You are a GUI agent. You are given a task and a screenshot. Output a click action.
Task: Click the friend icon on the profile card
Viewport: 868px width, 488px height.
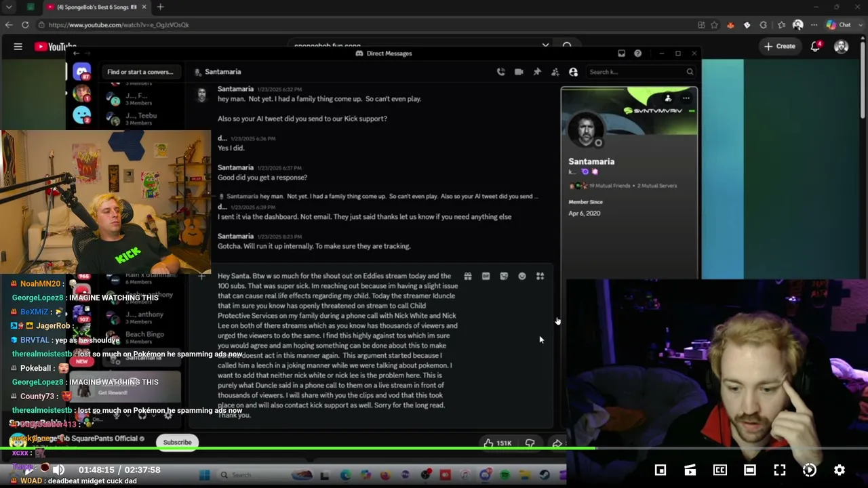tap(668, 98)
